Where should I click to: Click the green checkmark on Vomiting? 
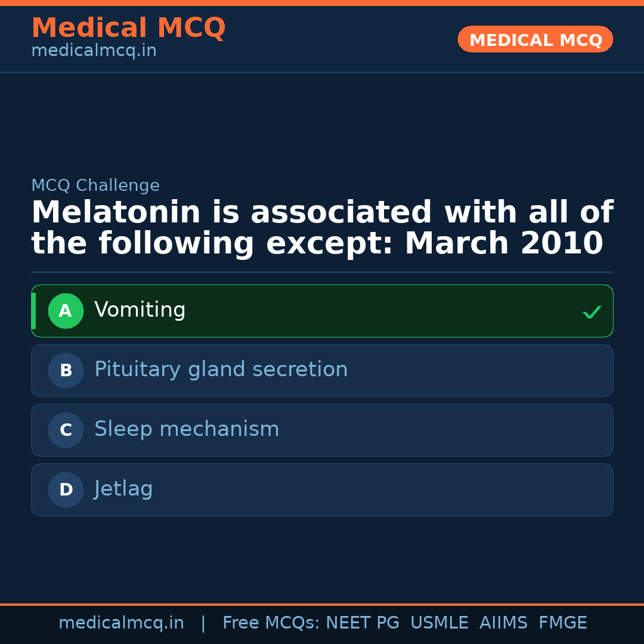592,312
